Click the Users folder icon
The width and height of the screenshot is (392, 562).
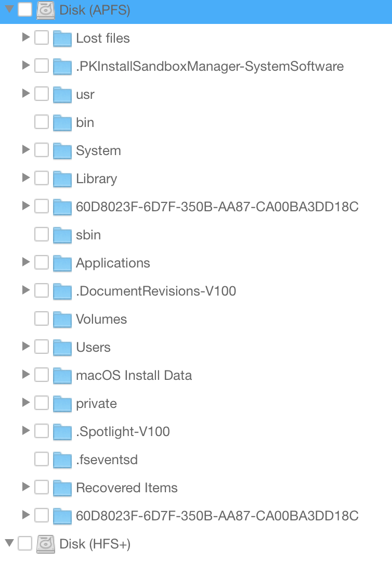62,348
